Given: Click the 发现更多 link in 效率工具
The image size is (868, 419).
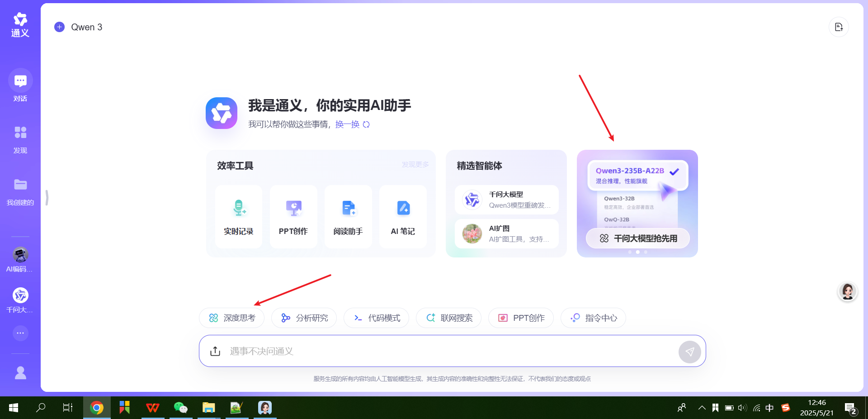Looking at the screenshot, I should [x=415, y=165].
